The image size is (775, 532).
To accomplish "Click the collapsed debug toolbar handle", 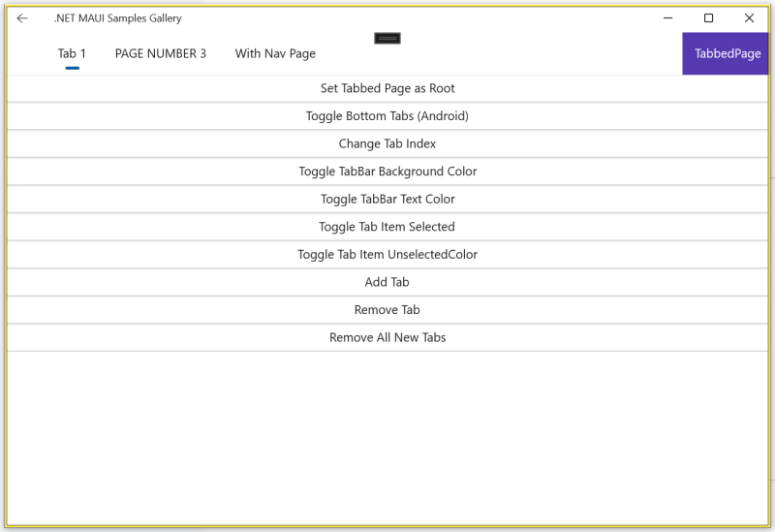I will point(387,38).
